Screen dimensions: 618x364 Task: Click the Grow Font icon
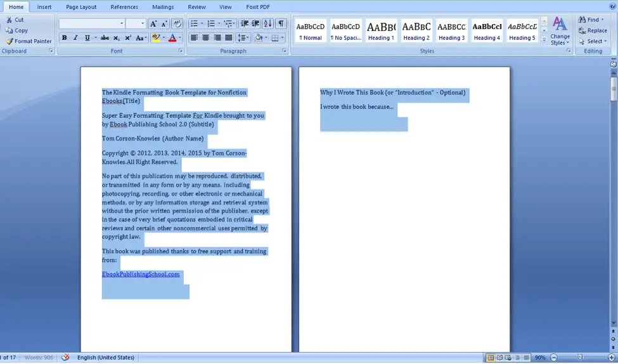tap(153, 23)
